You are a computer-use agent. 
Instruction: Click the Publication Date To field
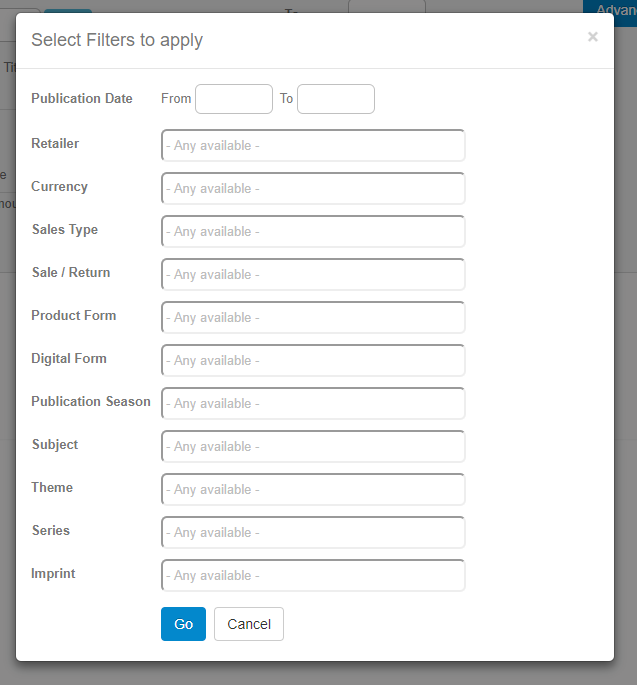(x=336, y=99)
